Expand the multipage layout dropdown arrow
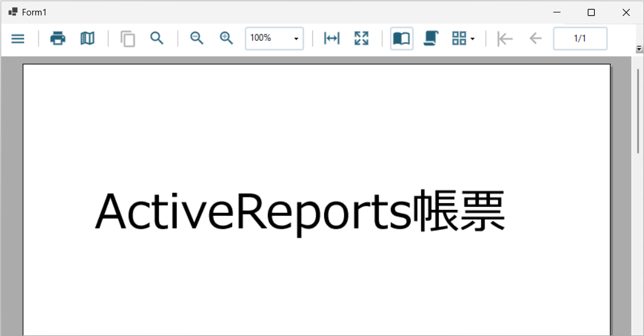 point(472,39)
